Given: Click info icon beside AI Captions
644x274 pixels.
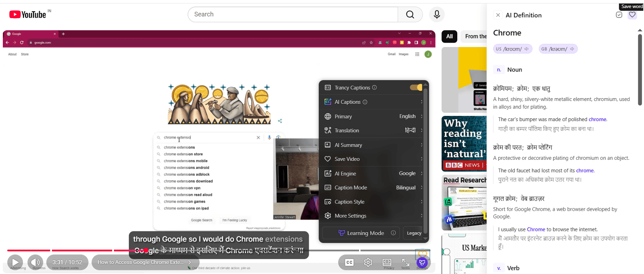Looking at the screenshot, I should point(365,102).
